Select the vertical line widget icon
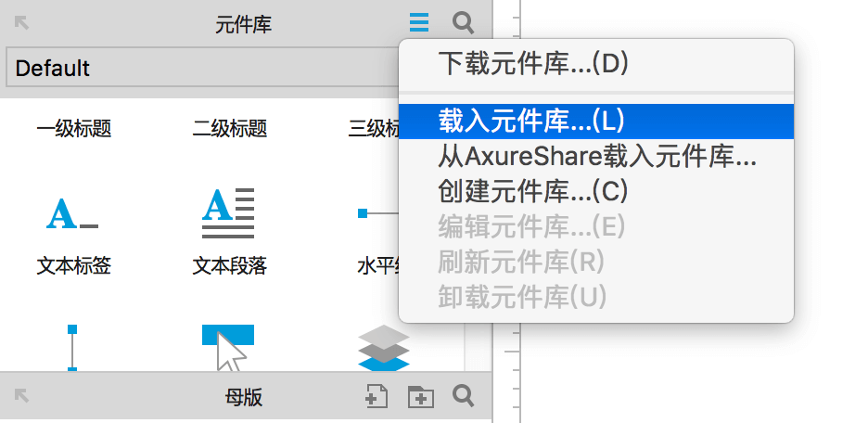868x423 pixels. [x=72, y=348]
